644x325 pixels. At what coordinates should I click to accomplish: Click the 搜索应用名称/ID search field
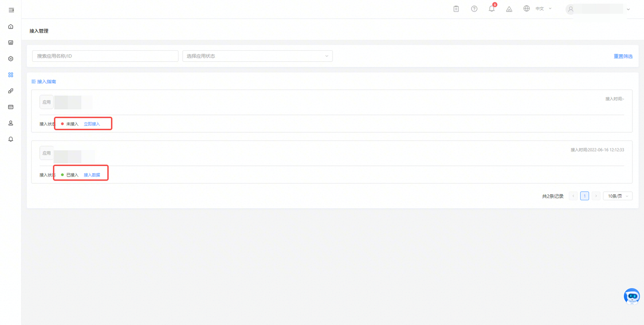105,56
